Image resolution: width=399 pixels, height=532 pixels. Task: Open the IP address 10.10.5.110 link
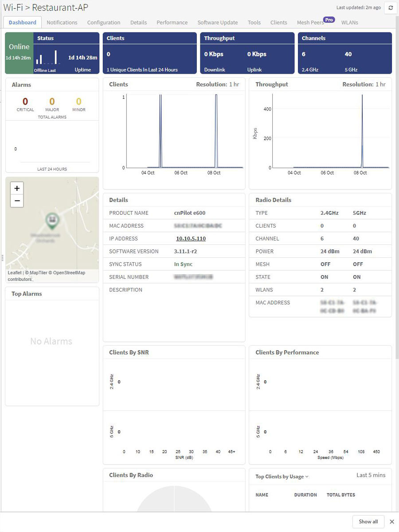coord(191,239)
